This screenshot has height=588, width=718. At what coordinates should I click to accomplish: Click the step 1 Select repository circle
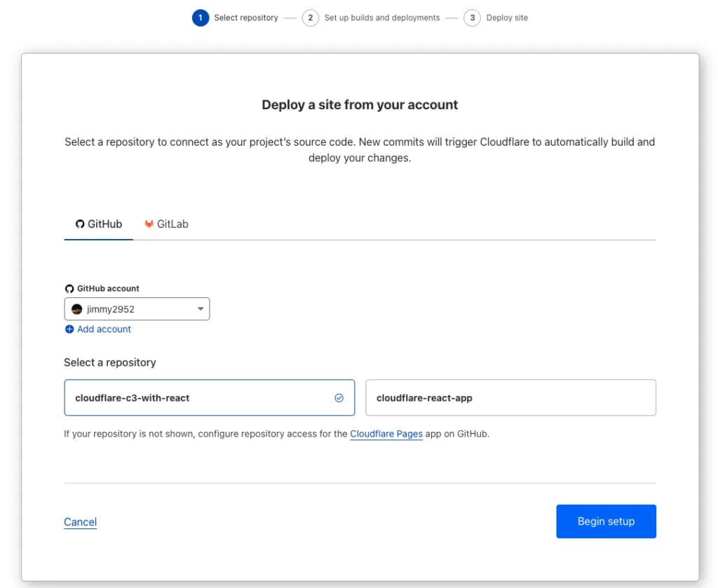201,18
